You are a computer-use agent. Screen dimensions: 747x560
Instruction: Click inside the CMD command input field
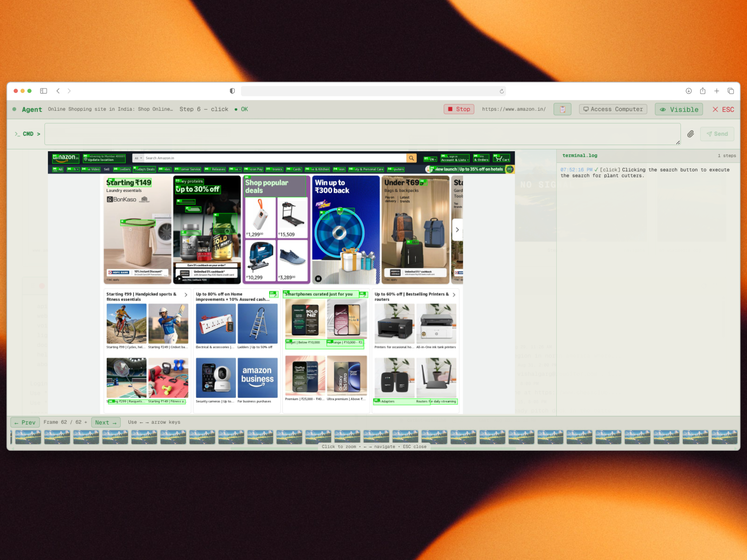point(362,134)
